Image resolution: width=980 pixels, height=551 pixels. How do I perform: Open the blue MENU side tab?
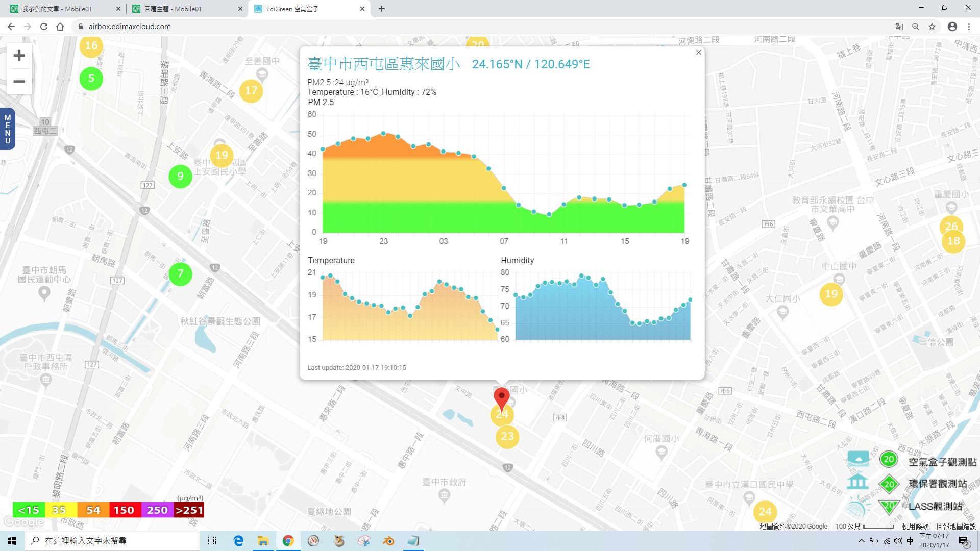tap(7, 129)
